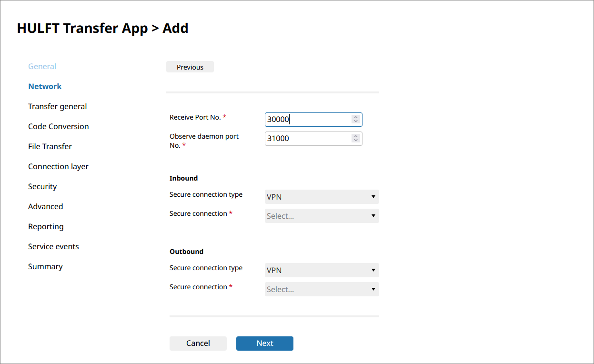The image size is (594, 364).
Task: Focus the Observe daemon port No. field
Action: pos(307,139)
